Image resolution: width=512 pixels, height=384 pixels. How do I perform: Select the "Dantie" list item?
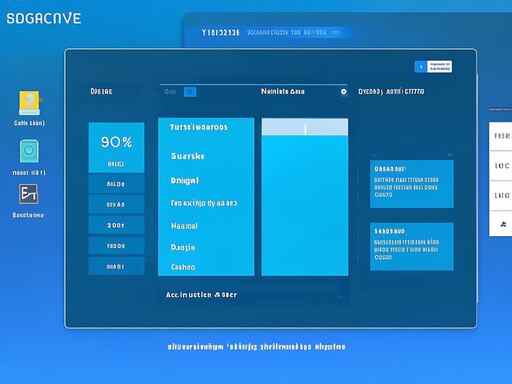pos(183,247)
